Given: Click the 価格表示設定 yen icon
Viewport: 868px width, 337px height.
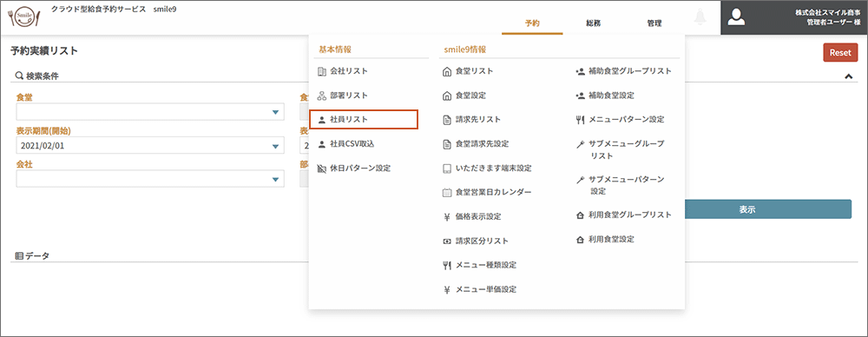Looking at the screenshot, I should 447,217.
